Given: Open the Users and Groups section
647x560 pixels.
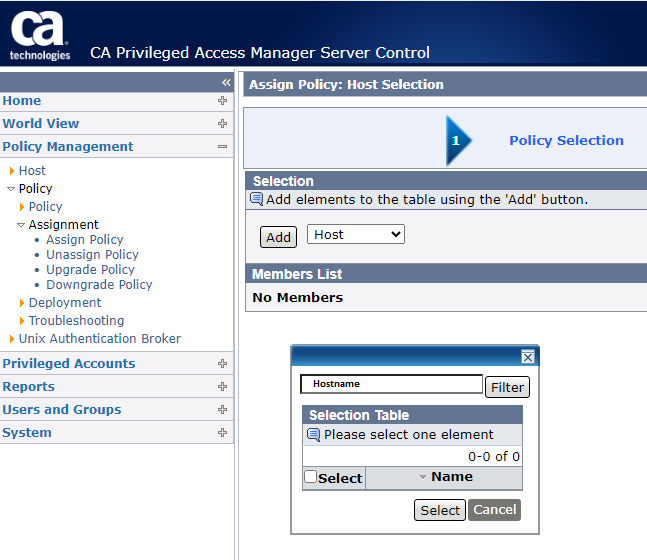Looking at the screenshot, I should click(62, 410).
